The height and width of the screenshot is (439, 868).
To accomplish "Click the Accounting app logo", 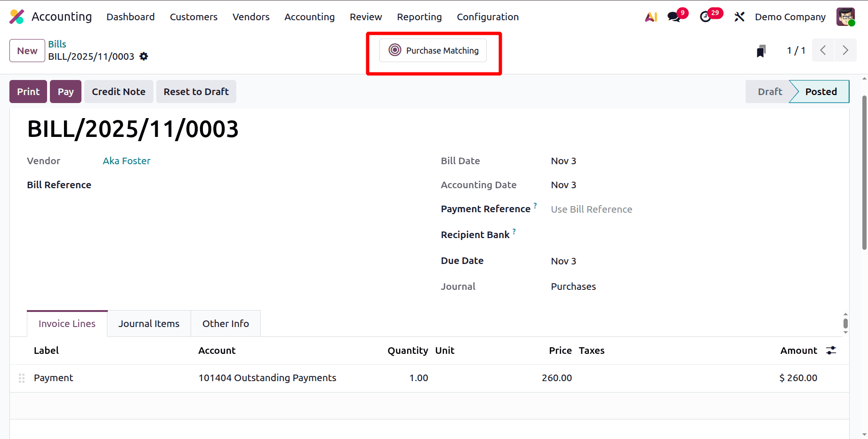I will click(x=17, y=16).
